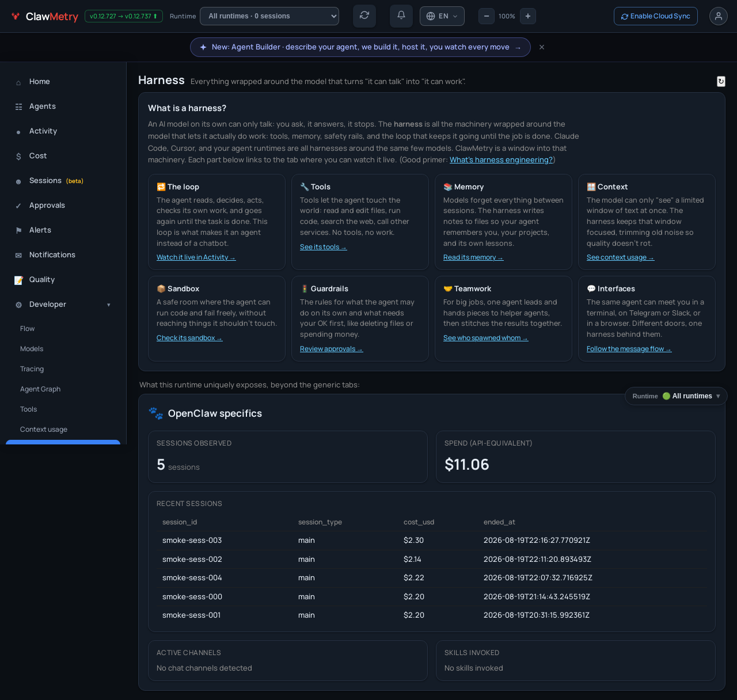This screenshot has width=737, height=700.
Task: Click the box icon on the Sandbox card
Action: point(161,288)
